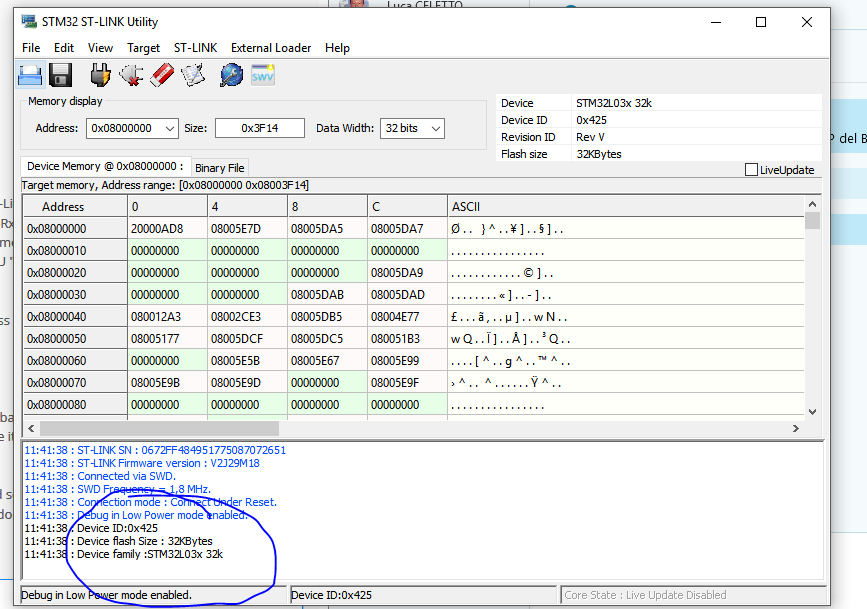Open the Data Width 32 bits dropdown
Viewport: 867px width, 609px height.
(x=412, y=128)
